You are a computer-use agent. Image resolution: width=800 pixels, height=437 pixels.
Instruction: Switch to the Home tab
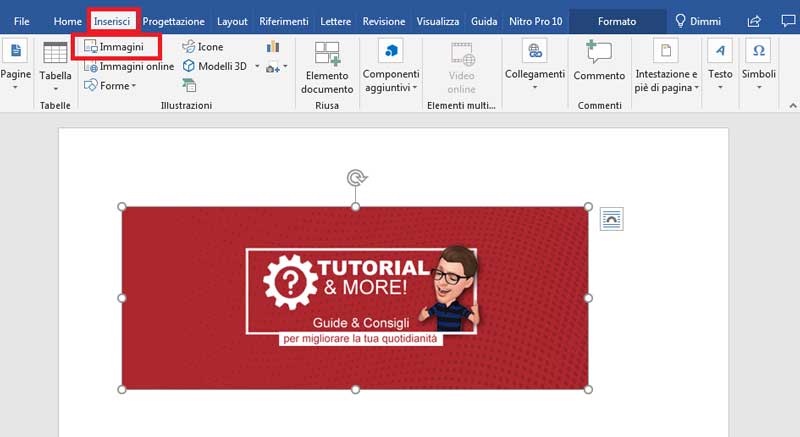(x=67, y=21)
